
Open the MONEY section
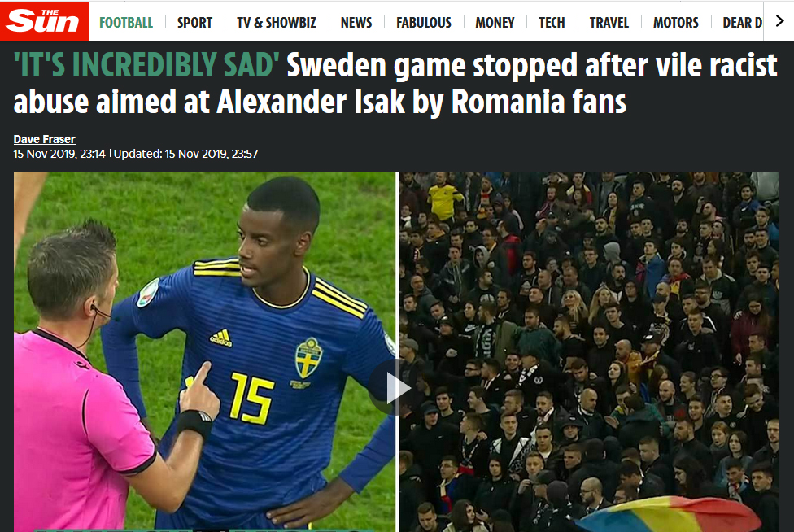pyautogui.click(x=495, y=23)
